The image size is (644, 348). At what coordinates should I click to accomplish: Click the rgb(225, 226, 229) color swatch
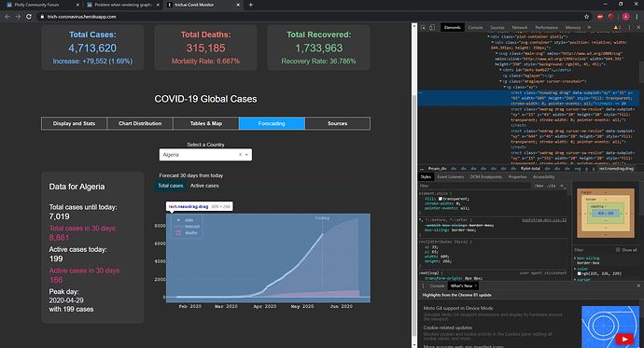pos(579,273)
